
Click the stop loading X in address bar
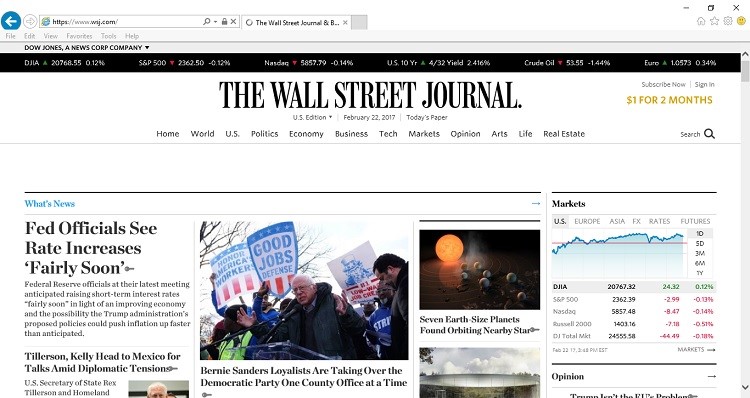[233, 22]
